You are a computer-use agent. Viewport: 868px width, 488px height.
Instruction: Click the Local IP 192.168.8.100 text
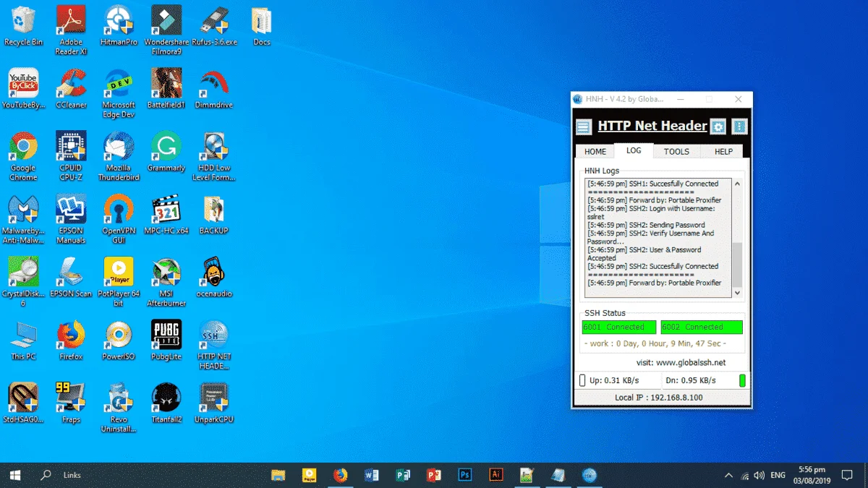point(659,398)
